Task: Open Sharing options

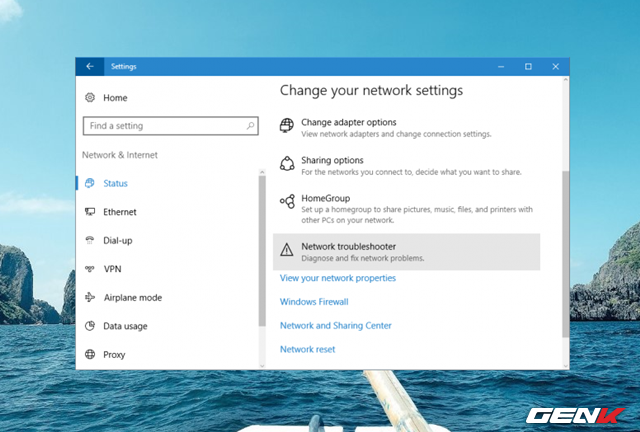Action: 406,166
